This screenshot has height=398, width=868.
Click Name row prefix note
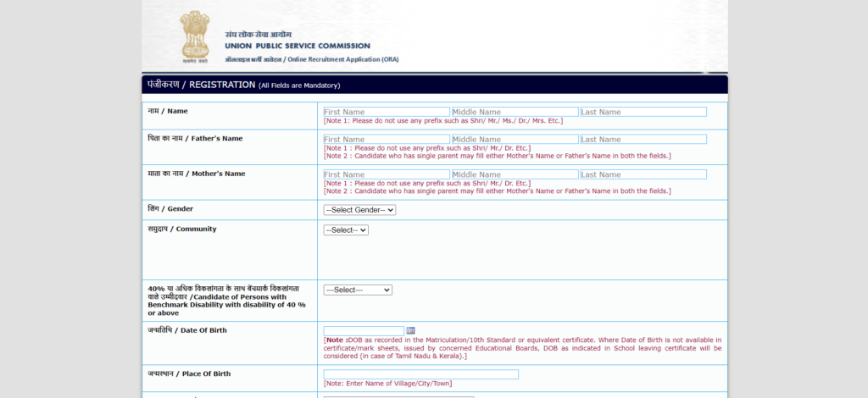point(443,120)
